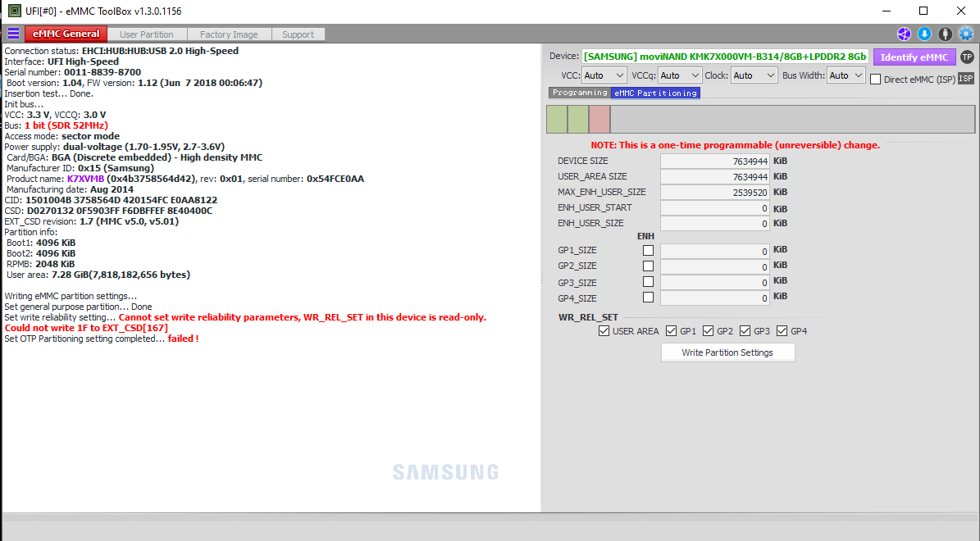Click the CID value line in log
The height and width of the screenshot is (541, 980).
[111, 200]
